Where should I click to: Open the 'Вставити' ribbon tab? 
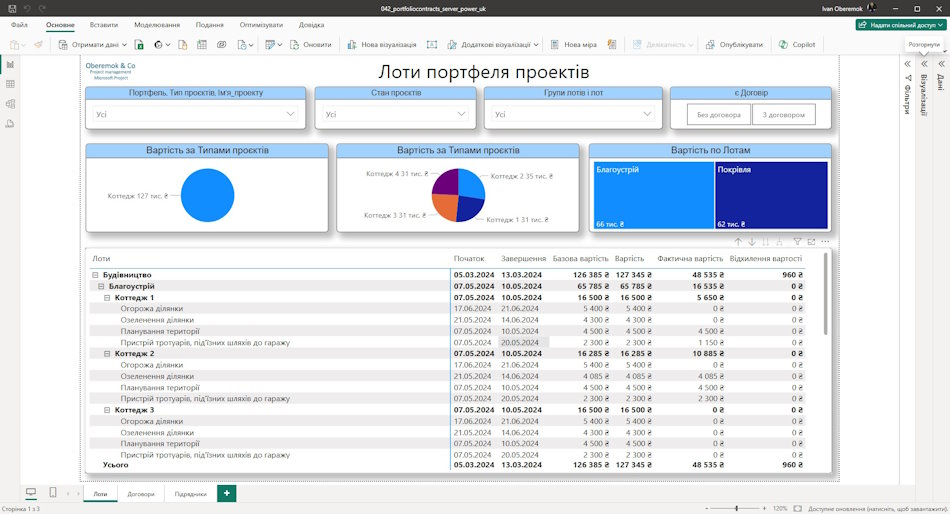(104, 25)
